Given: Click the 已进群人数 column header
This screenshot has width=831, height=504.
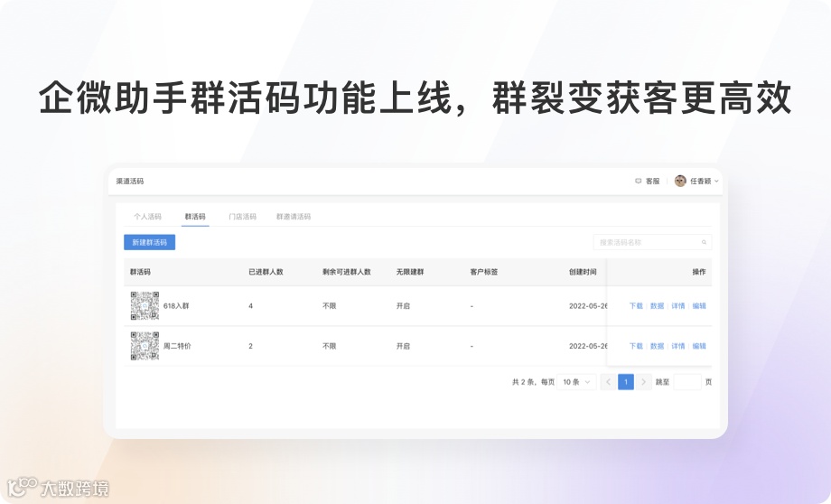Looking at the screenshot, I should [266, 272].
